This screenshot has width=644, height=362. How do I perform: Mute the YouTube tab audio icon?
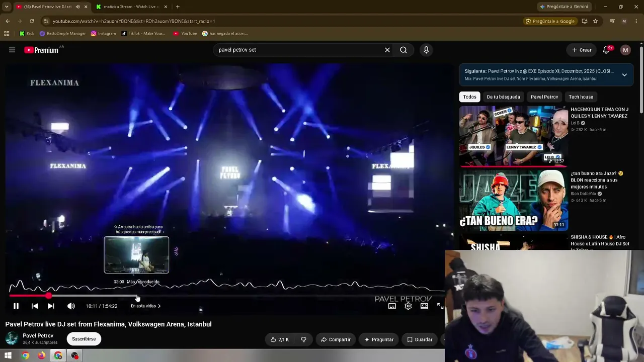(77, 7)
